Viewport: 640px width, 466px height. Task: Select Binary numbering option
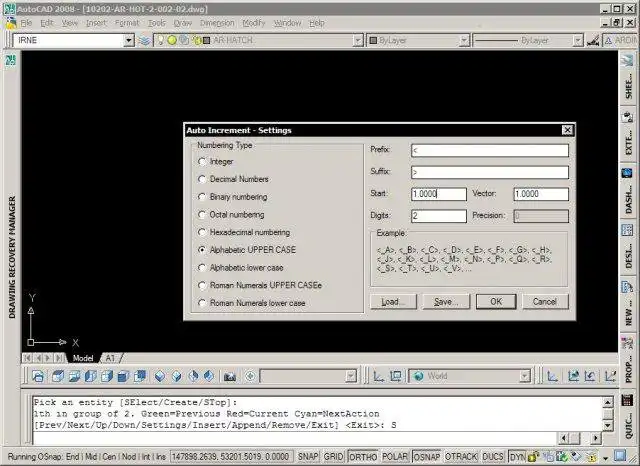click(233, 197)
